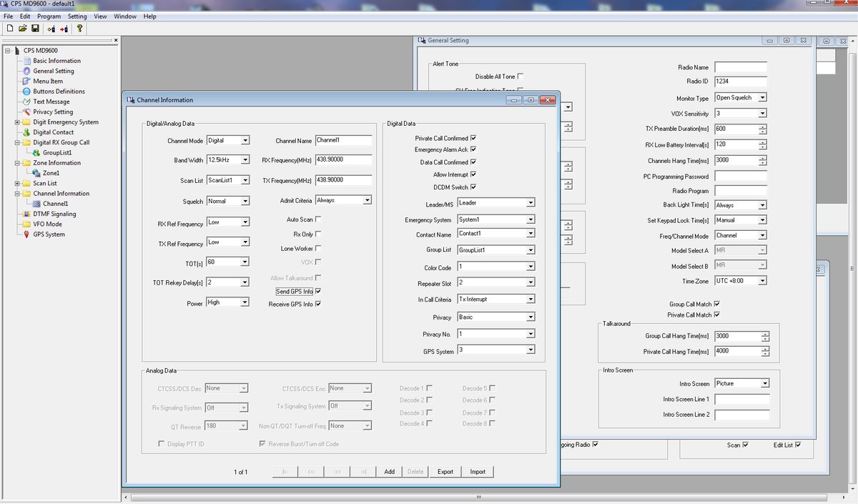
Task: Click the Import button
Action: coord(478,472)
